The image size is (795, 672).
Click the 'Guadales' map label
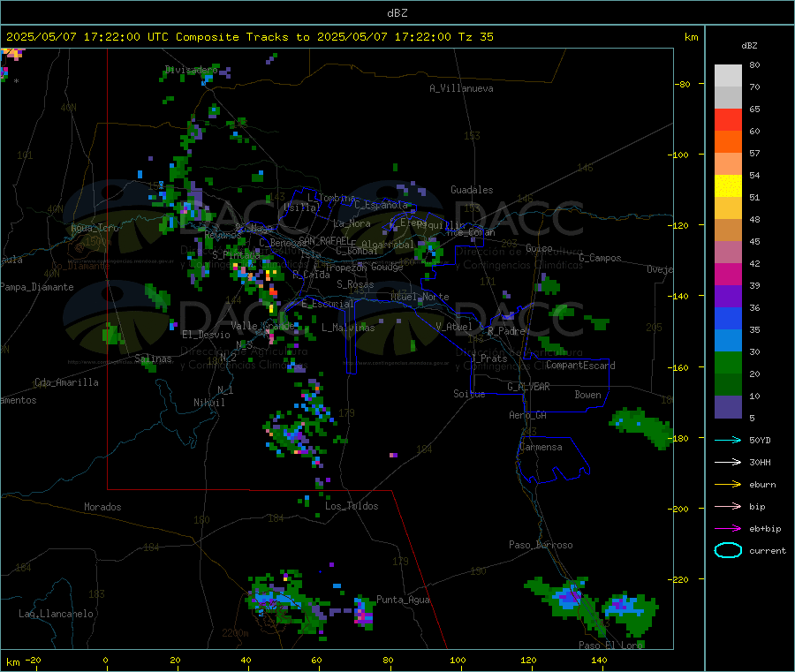[x=472, y=190]
